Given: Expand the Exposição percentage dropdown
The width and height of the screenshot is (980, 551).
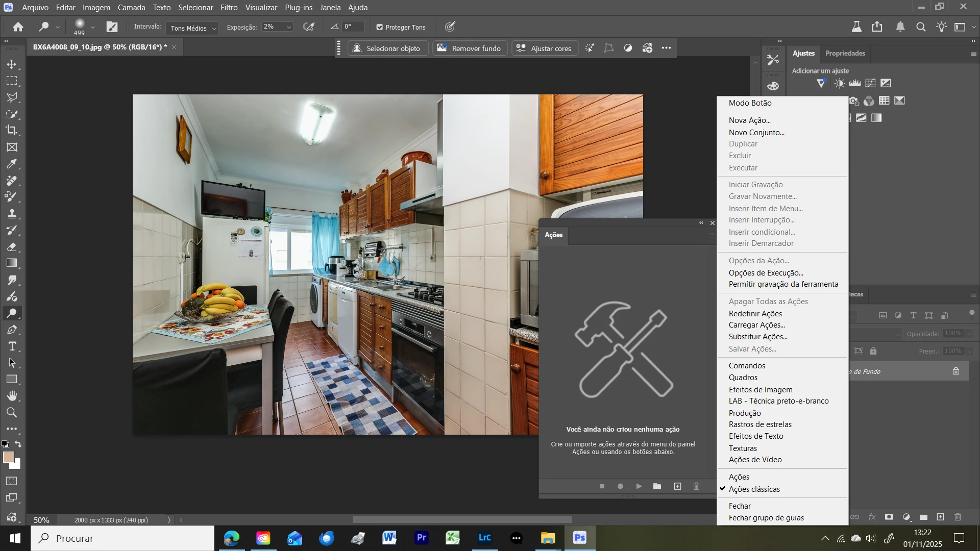Looking at the screenshot, I should pos(289,28).
